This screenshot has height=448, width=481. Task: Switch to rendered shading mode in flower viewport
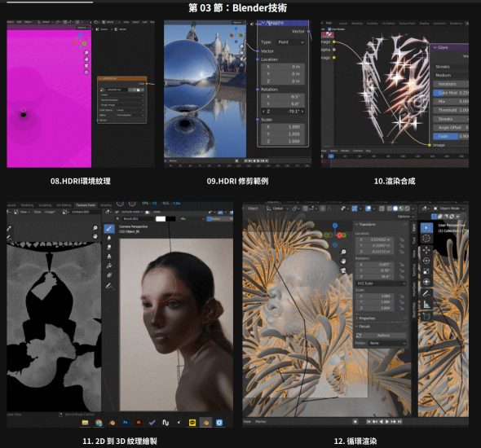pos(407,209)
